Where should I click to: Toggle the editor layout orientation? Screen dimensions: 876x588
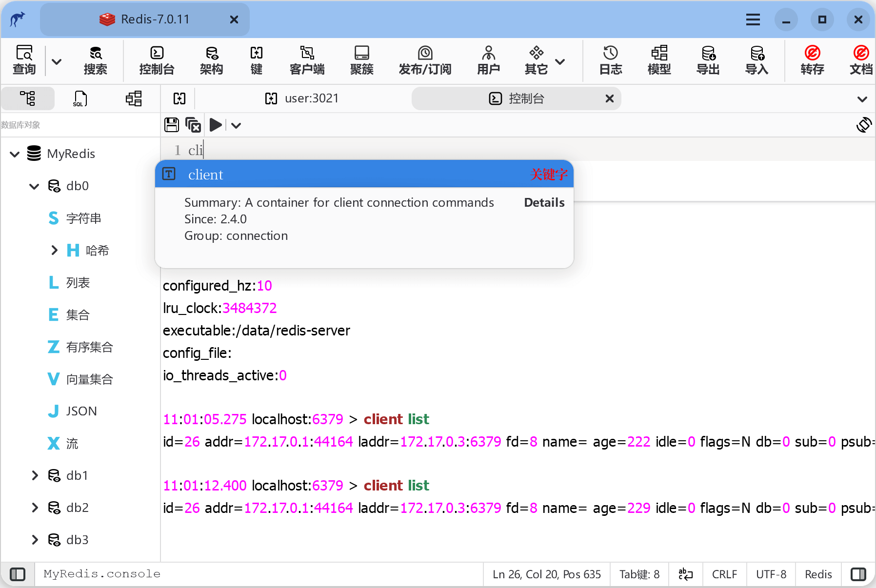pos(864,125)
